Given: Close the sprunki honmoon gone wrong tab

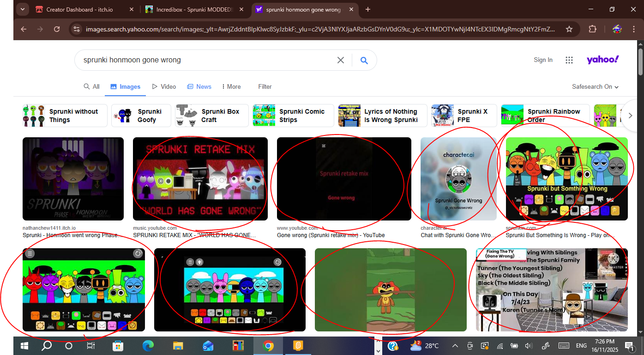Looking at the screenshot, I should (x=352, y=9).
